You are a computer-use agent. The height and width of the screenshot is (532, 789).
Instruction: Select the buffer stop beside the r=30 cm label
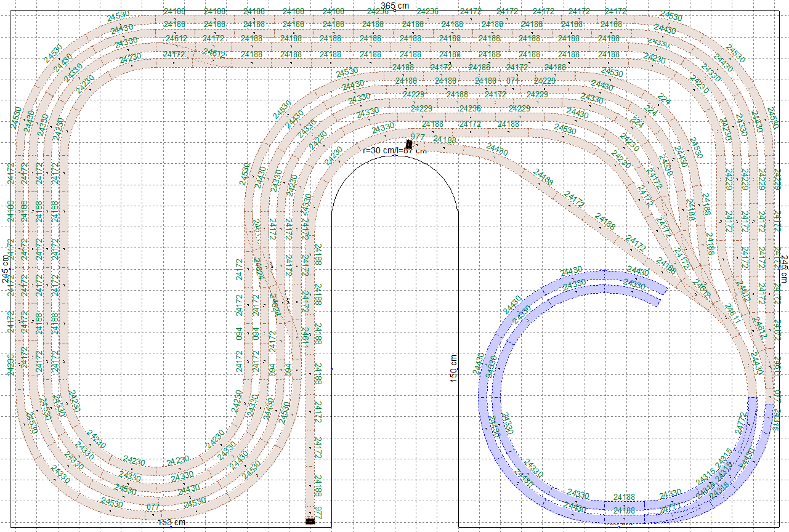click(409, 145)
